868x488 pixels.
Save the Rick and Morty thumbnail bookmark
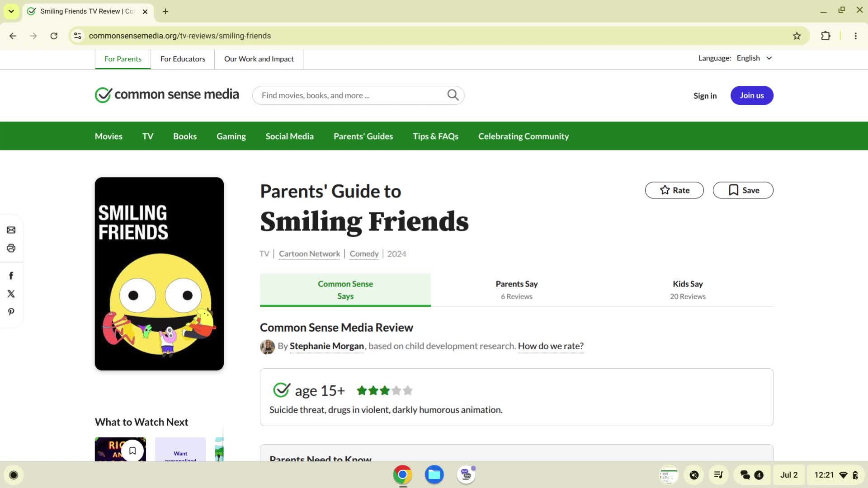pyautogui.click(x=132, y=450)
